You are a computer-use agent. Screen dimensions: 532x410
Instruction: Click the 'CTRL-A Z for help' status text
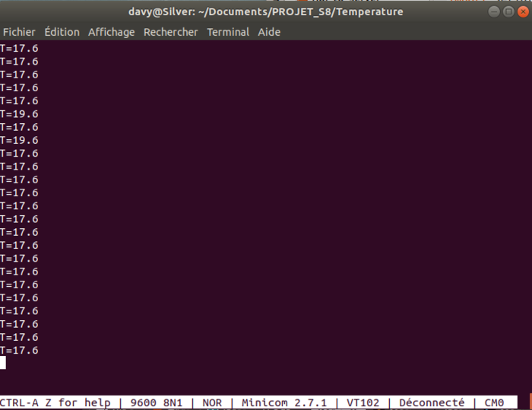(x=55, y=402)
